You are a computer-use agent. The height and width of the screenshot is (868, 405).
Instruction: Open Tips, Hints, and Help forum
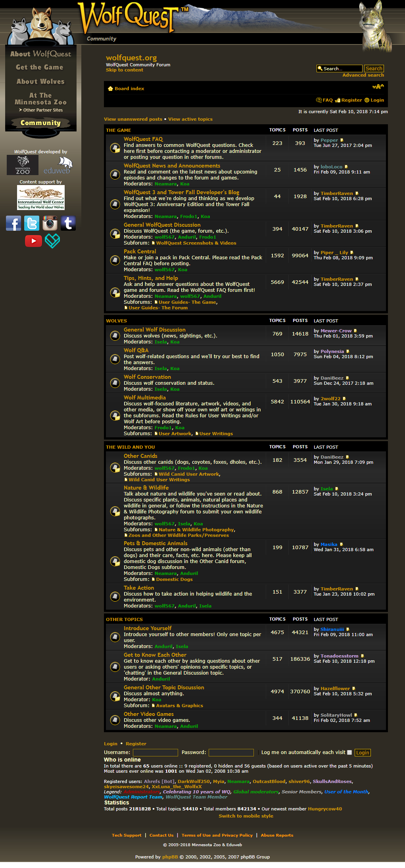(151, 278)
